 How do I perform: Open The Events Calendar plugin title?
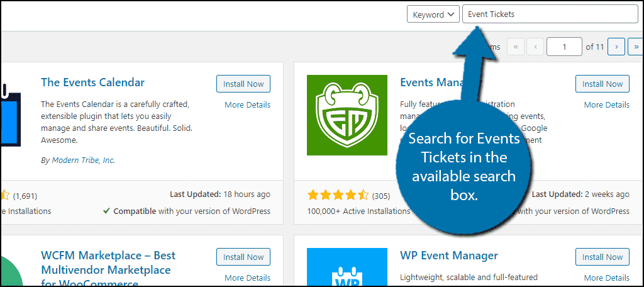click(93, 82)
